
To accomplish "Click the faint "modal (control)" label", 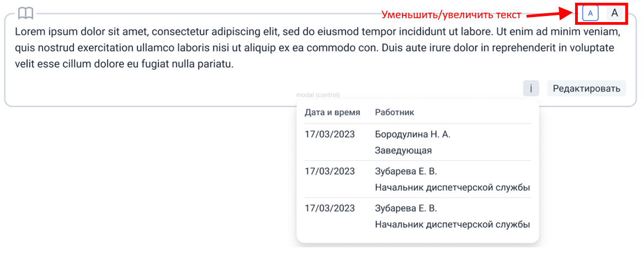I will [x=318, y=95].
